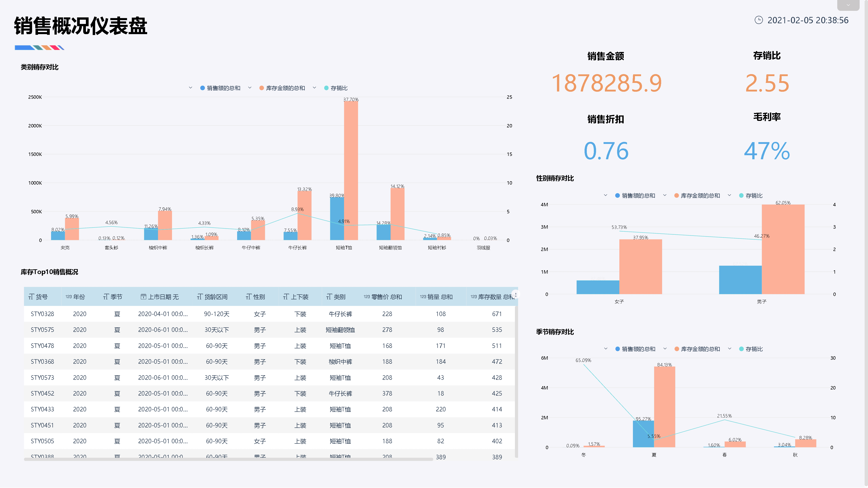This screenshot has height=488, width=868.
Task: Select table cell STY0573
Action: (42, 378)
